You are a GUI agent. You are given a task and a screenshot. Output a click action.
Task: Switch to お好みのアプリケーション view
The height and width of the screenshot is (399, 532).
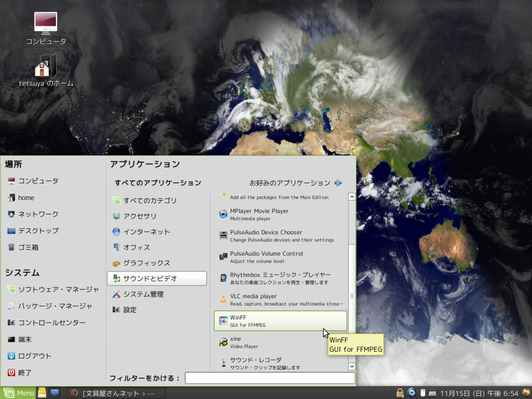pos(290,183)
